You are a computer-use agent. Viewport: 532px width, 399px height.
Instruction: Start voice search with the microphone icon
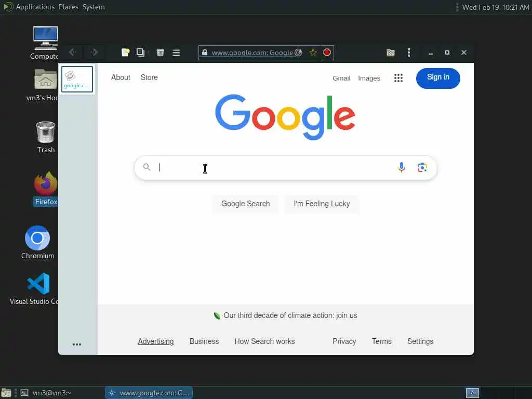tap(402, 167)
